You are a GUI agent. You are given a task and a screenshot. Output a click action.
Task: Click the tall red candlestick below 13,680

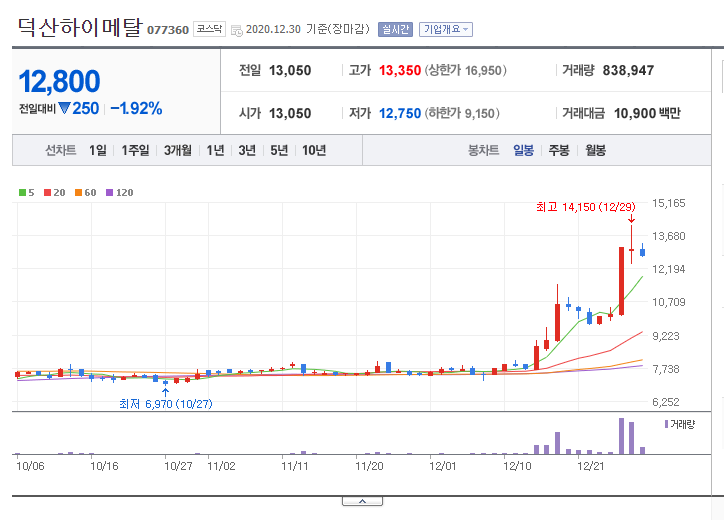click(621, 281)
